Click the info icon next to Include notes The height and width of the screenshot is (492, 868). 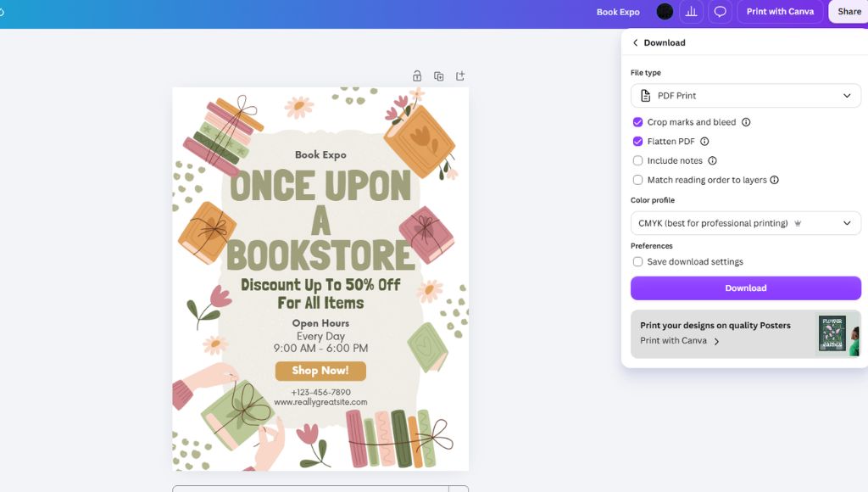(x=712, y=160)
